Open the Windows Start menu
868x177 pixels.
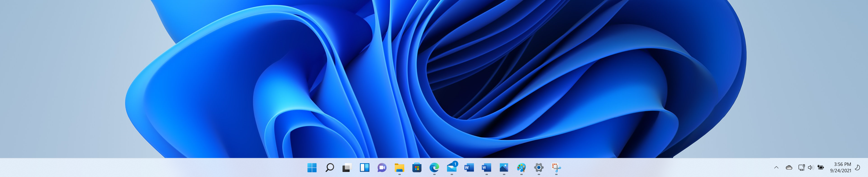click(x=312, y=167)
